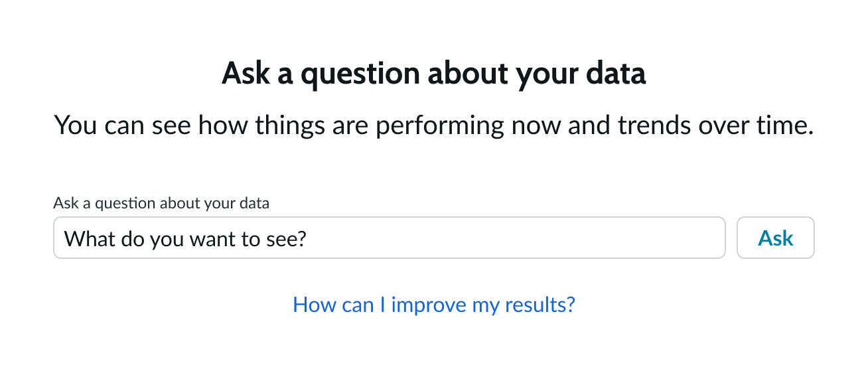
Task: Click the "Ask a question about your data" heading
Action: coord(433,73)
